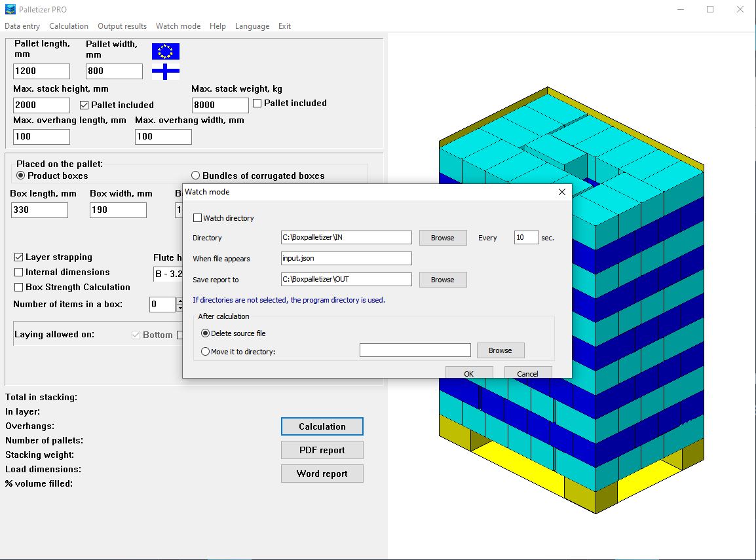Click the When file appears field
The width and height of the screenshot is (756, 560).
pos(346,258)
